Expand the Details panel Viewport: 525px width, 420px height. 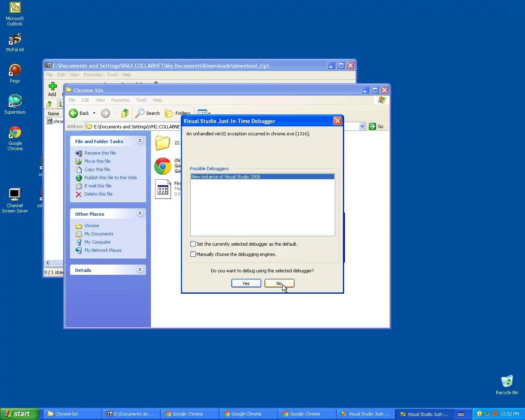(x=140, y=269)
